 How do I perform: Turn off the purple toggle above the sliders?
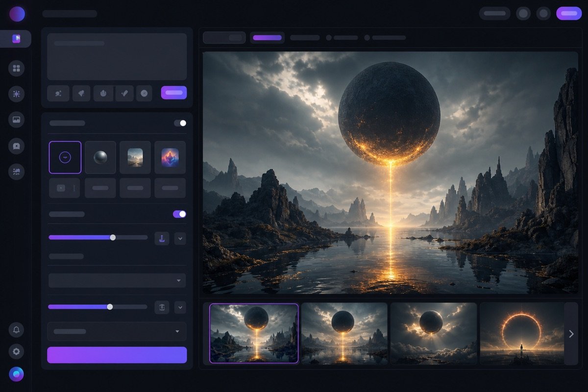[x=179, y=214]
